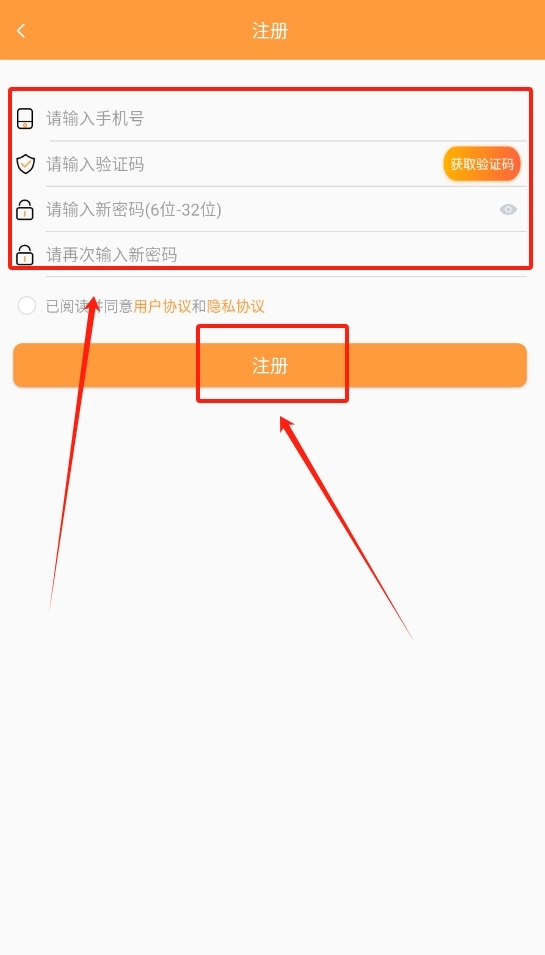Focus the 请输入验证码 verification code field

[244, 164]
